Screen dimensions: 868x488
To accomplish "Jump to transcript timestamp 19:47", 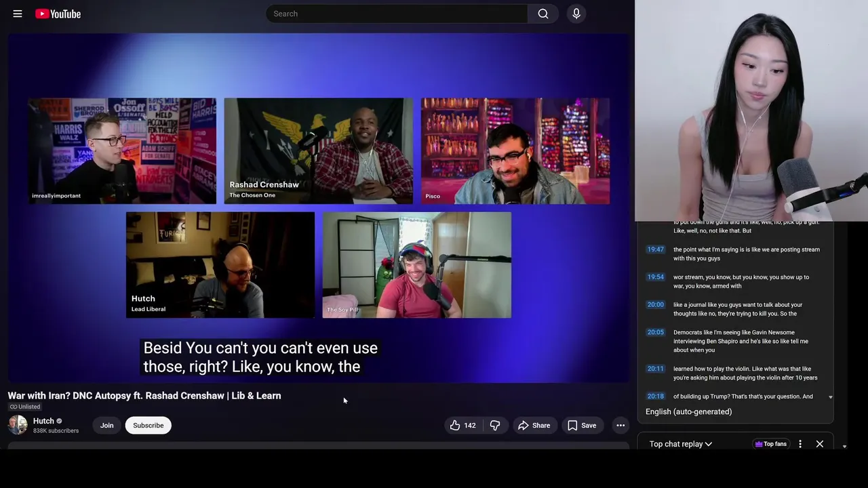I will tap(655, 249).
